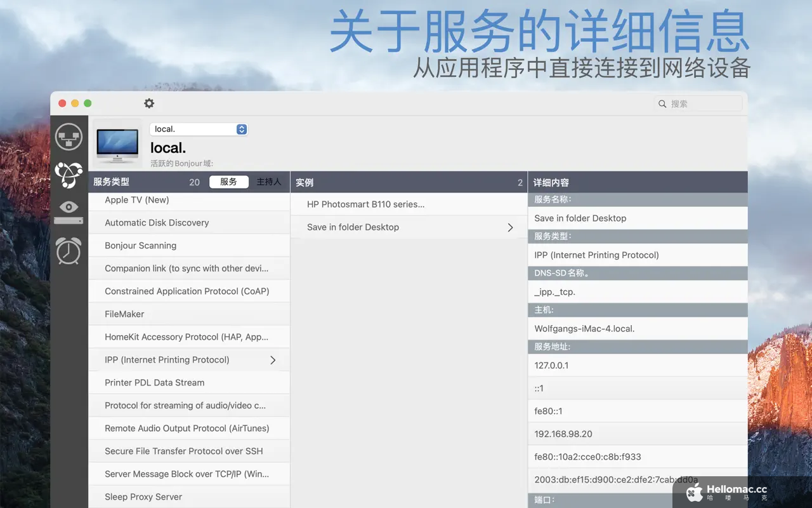The image size is (812, 508).
Task: Click chevron on IPP service row
Action: (273, 360)
